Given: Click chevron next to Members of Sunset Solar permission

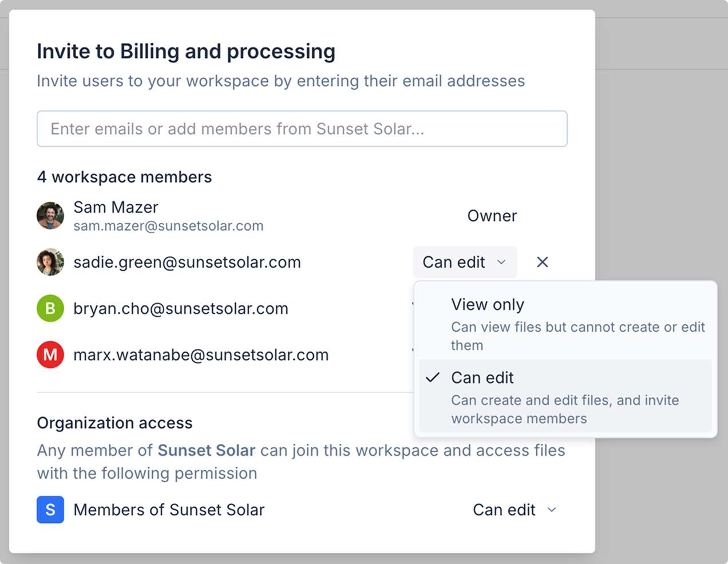Looking at the screenshot, I should click(x=552, y=510).
